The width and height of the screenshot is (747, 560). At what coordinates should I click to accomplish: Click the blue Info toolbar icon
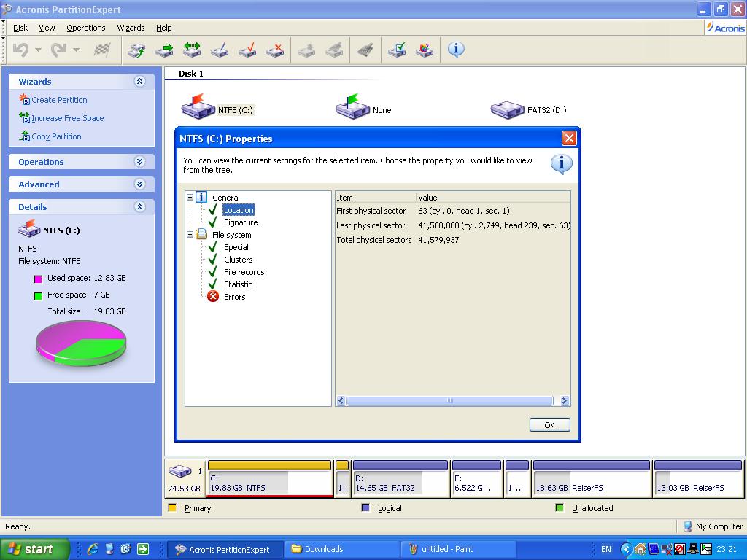point(456,50)
